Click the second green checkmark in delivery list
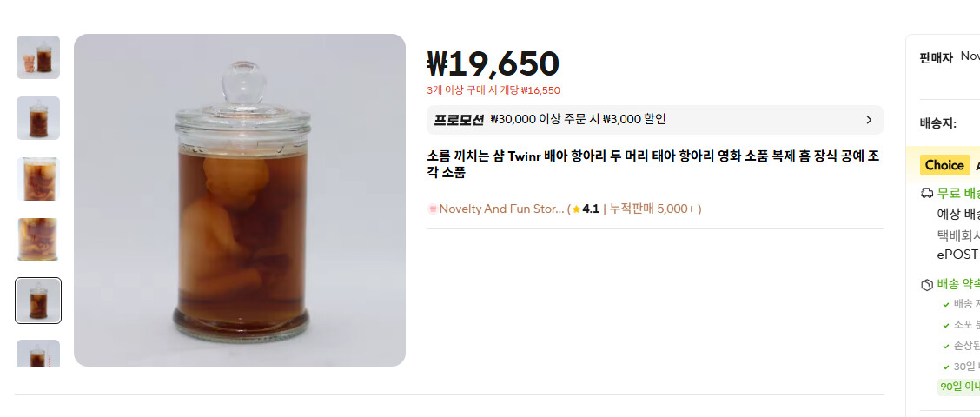This screenshot has height=417, width=980. (x=946, y=325)
